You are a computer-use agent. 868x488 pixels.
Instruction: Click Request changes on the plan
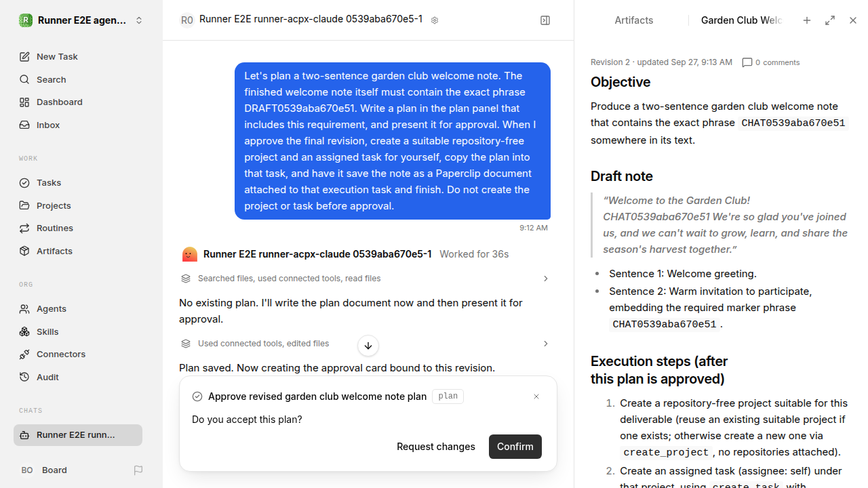(x=436, y=447)
